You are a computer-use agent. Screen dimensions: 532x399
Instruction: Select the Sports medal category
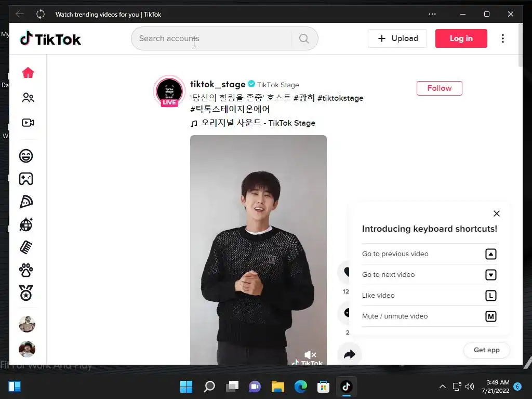[x=26, y=293]
